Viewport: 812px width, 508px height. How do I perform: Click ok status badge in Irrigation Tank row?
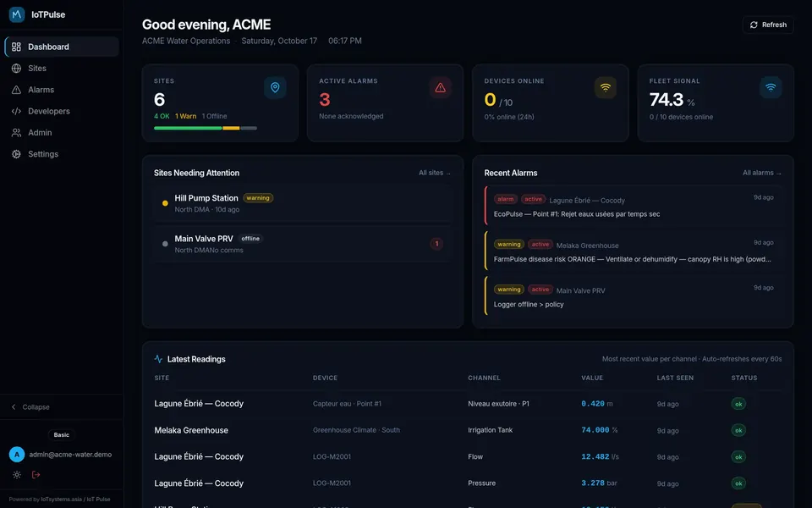(x=738, y=430)
